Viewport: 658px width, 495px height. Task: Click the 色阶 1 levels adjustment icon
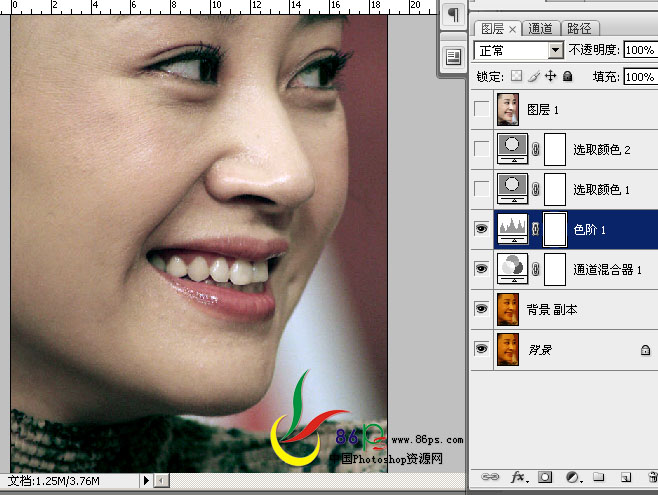512,229
